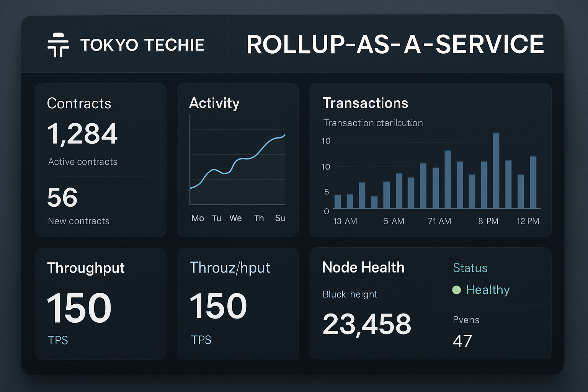
Task: Click the 5 AM axis marker
Action: pos(394,221)
